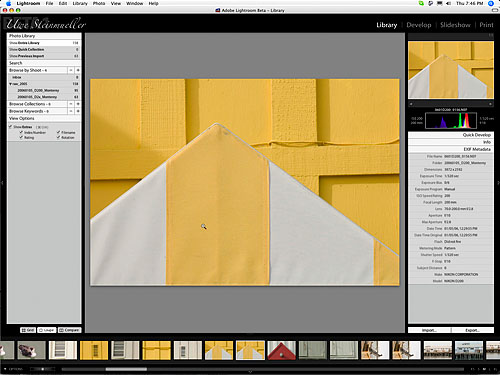Open the Help menu

153,3
